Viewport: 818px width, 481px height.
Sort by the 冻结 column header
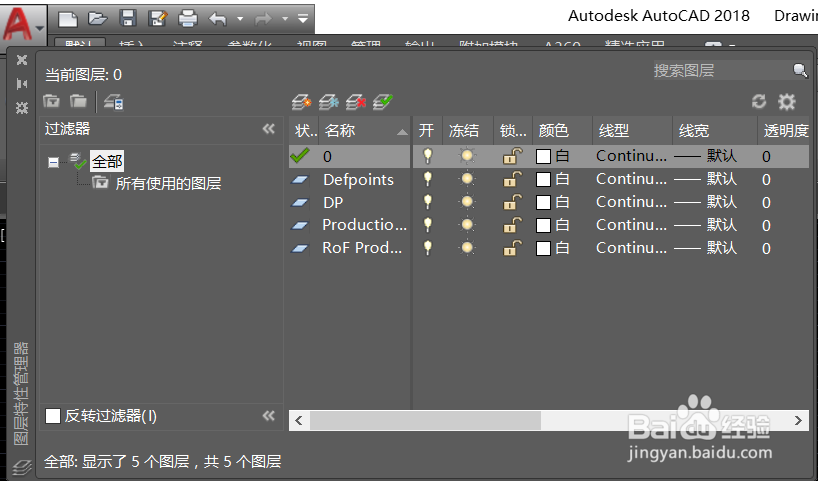click(x=467, y=130)
